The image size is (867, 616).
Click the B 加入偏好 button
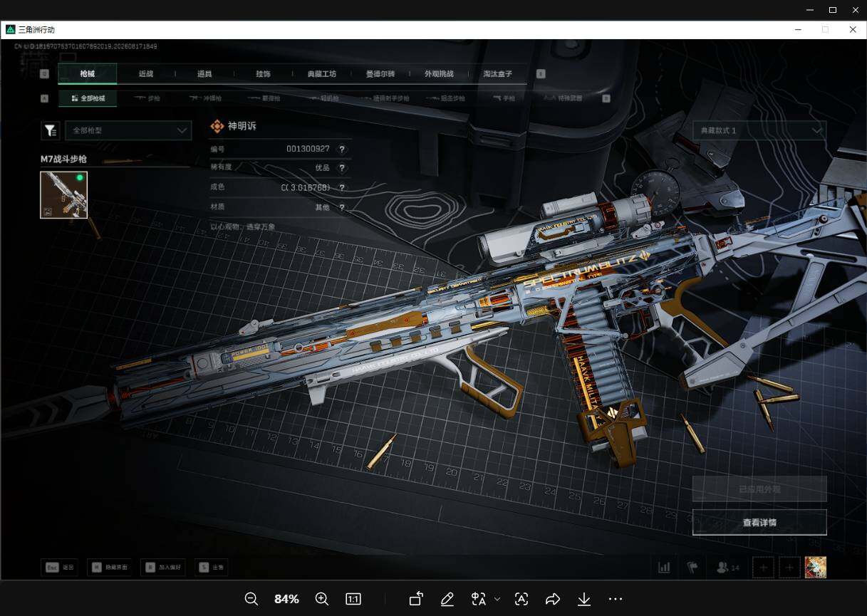(x=162, y=568)
